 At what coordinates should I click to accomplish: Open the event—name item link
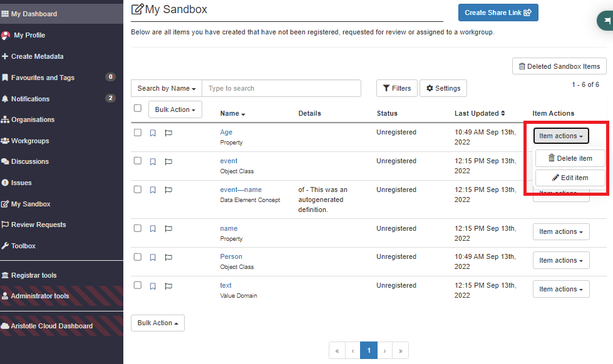point(240,190)
